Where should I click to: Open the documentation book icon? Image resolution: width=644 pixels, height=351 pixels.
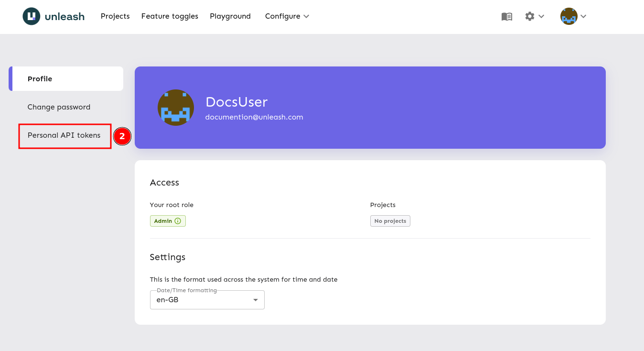tap(506, 16)
